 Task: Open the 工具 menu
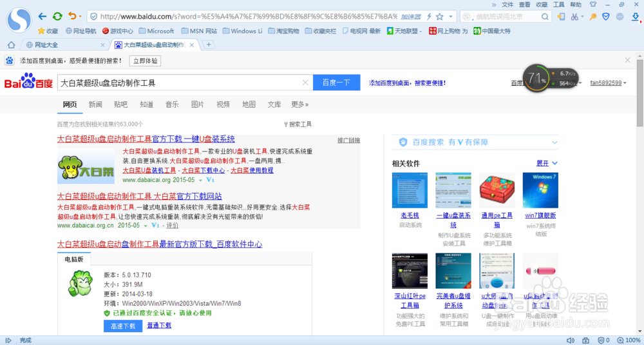(x=558, y=5)
